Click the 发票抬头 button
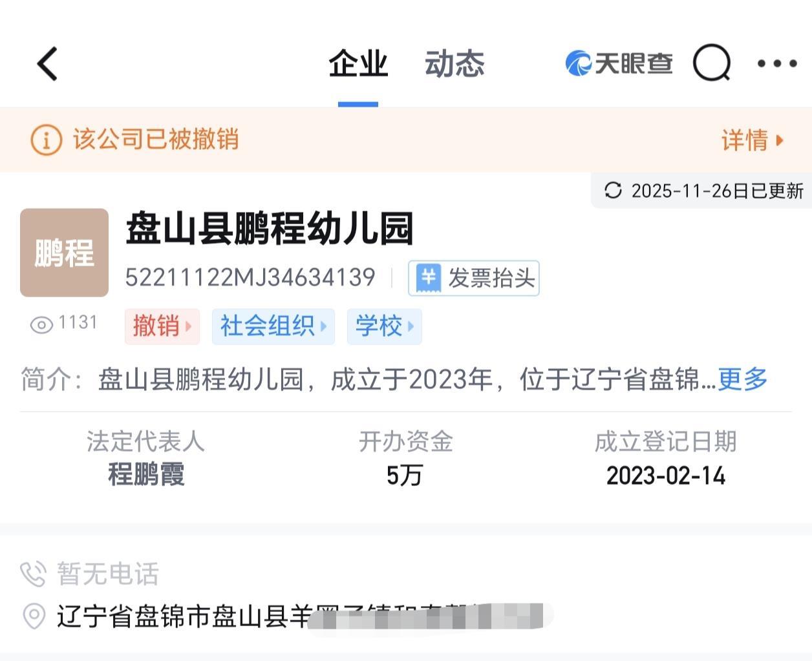This screenshot has width=812, height=661. point(473,278)
